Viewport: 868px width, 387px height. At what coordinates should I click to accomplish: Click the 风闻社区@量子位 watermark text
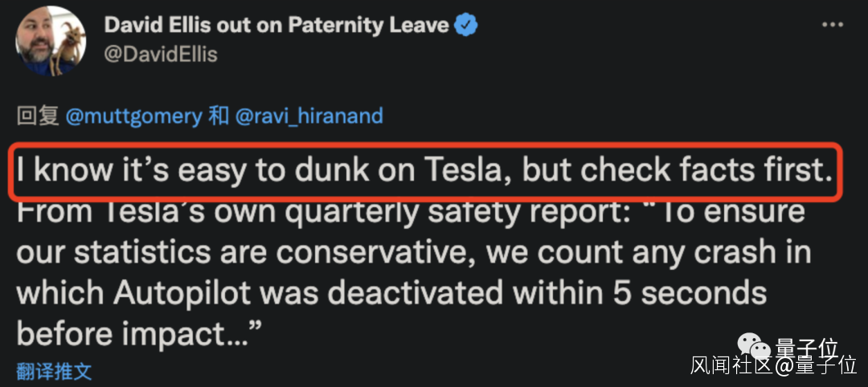pyautogui.click(x=773, y=366)
